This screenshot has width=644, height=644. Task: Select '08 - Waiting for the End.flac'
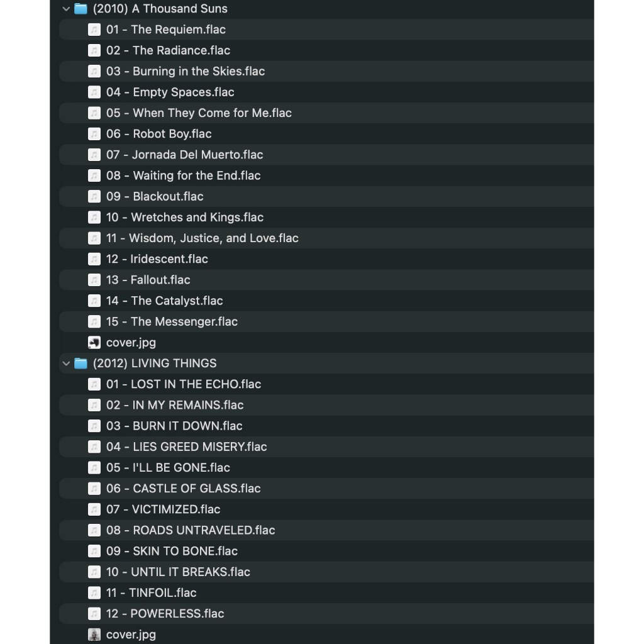click(x=183, y=176)
